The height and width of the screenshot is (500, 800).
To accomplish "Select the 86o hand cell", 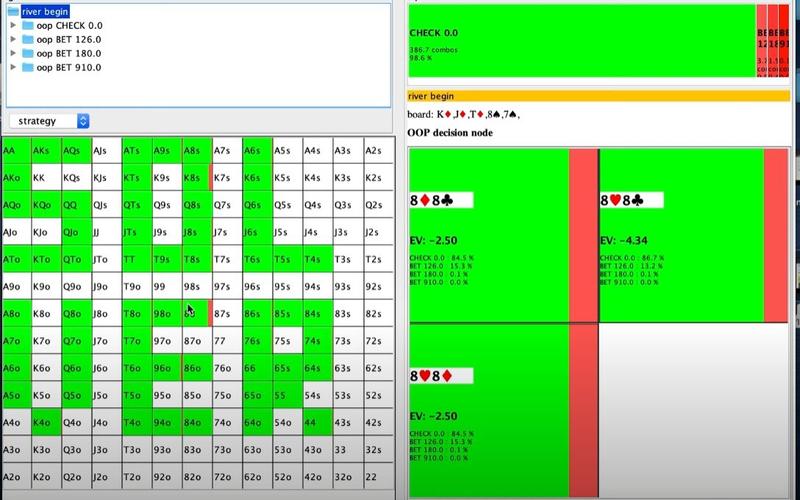I will pyautogui.click(x=197, y=368).
